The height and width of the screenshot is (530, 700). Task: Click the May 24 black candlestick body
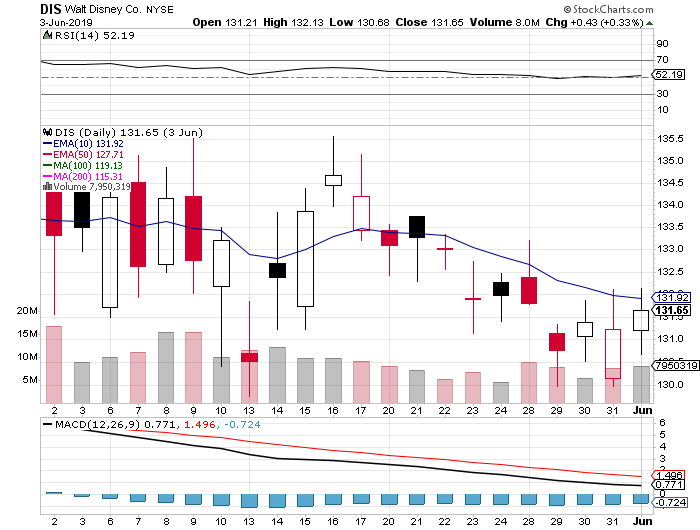click(501, 289)
